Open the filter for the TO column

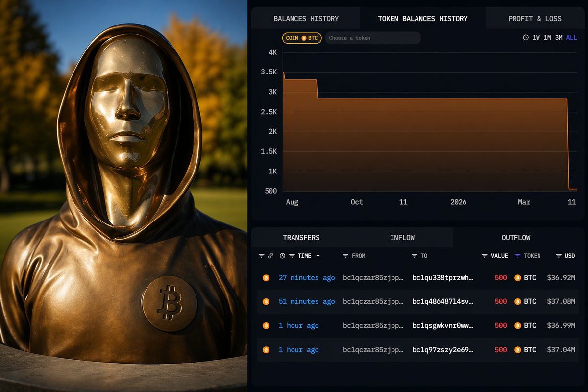pyautogui.click(x=415, y=256)
